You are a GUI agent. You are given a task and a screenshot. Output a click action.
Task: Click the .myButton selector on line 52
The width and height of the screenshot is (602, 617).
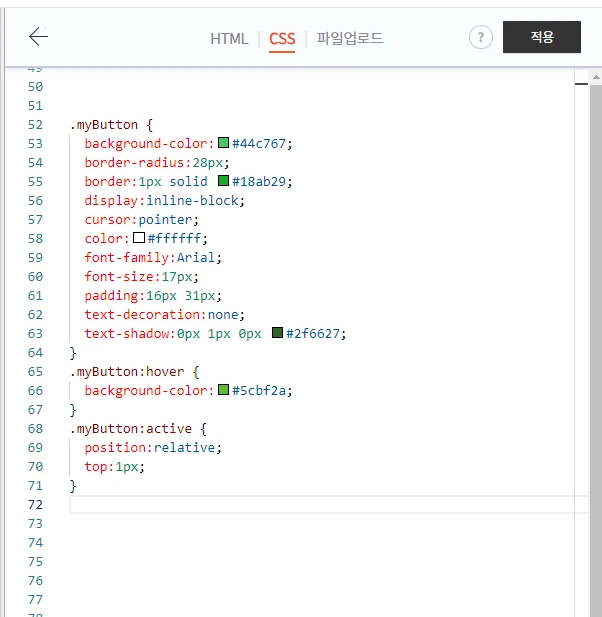coord(104,125)
